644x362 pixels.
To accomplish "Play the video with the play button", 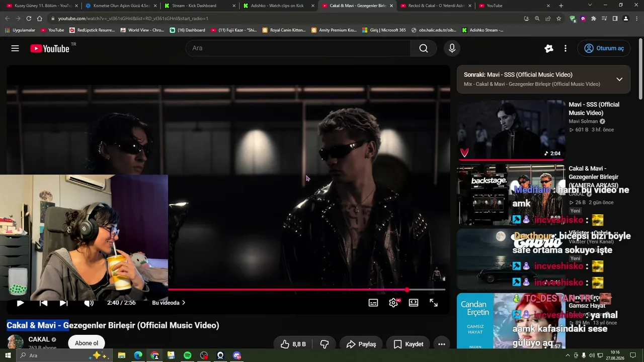I will click(x=20, y=303).
